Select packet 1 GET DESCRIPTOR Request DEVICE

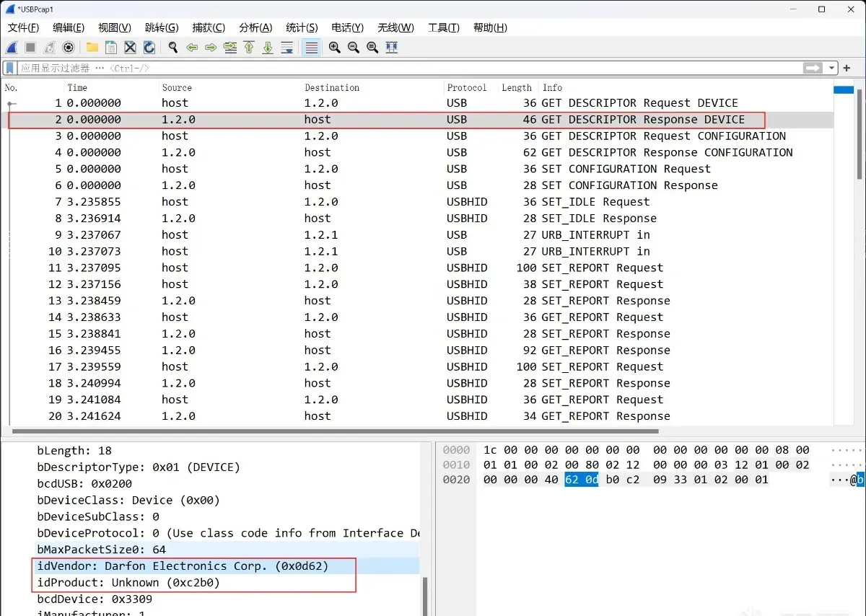pyautogui.click(x=417, y=103)
